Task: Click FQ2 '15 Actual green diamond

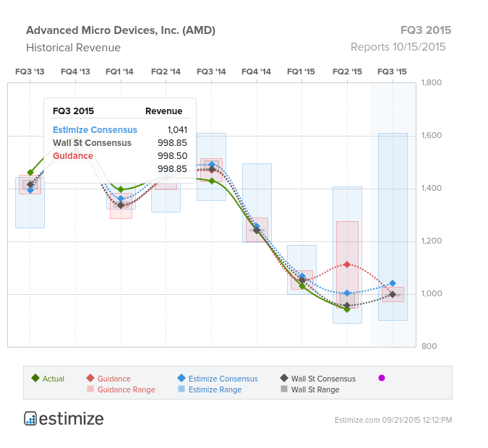Action: pyautogui.click(x=347, y=309)
